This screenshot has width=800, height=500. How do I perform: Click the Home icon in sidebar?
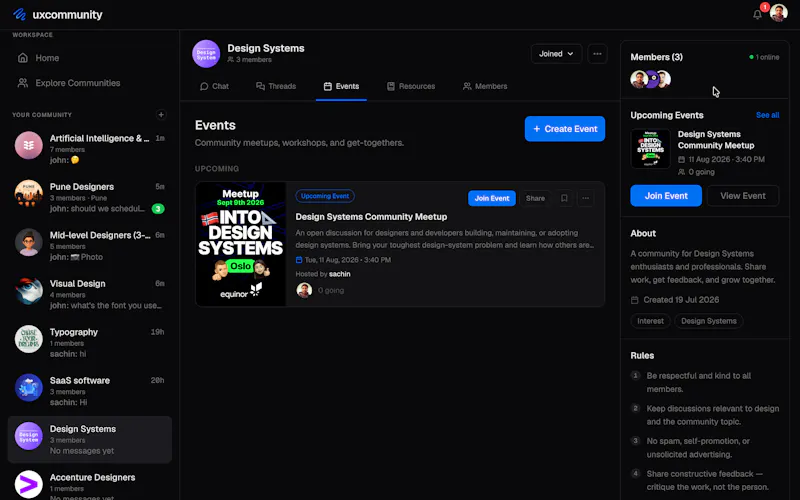click(22, 58)
